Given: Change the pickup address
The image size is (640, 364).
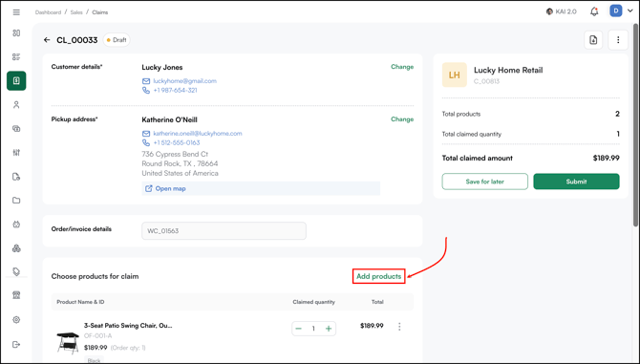Looking at the screenshot, I should pos(402,119).
